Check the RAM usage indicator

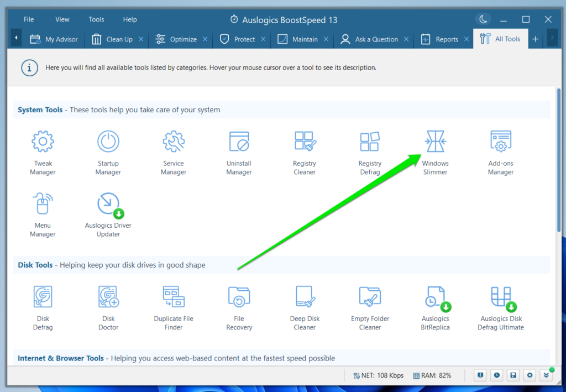[x=432, y=375]
